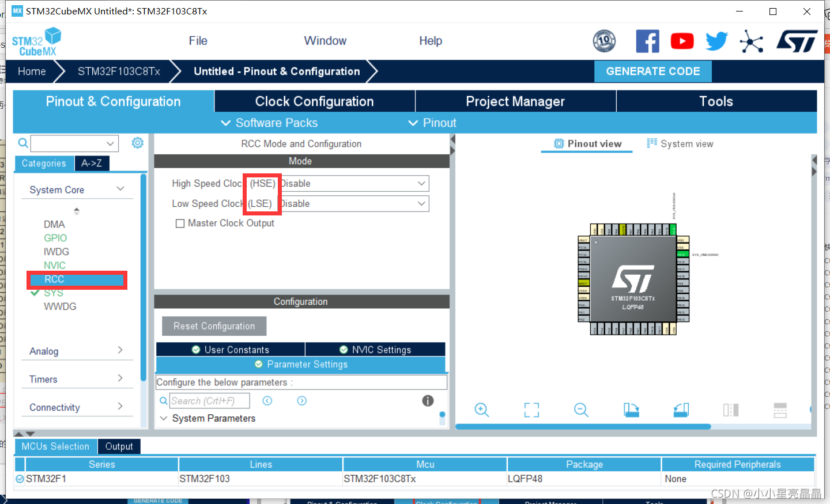The image size is (830, 504).
Task: Switch to the Tools tab
Action: pos(716,101)
